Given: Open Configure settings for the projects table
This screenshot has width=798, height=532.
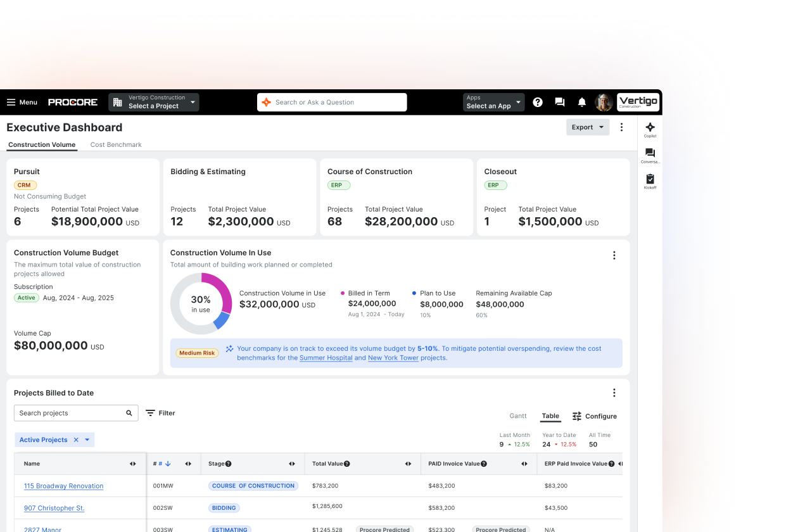Looking at the screenshot, I should coord(594,416).
